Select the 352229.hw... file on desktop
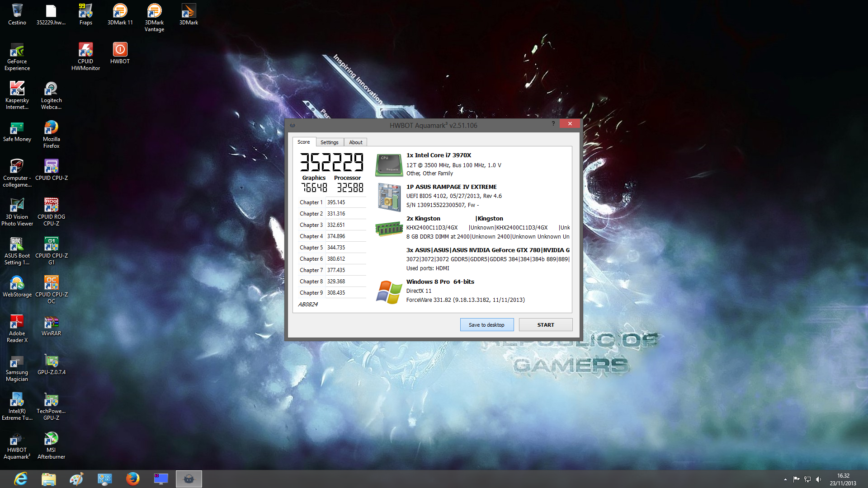Viewport: 868px width, 488px height. [x=51, y=14]
